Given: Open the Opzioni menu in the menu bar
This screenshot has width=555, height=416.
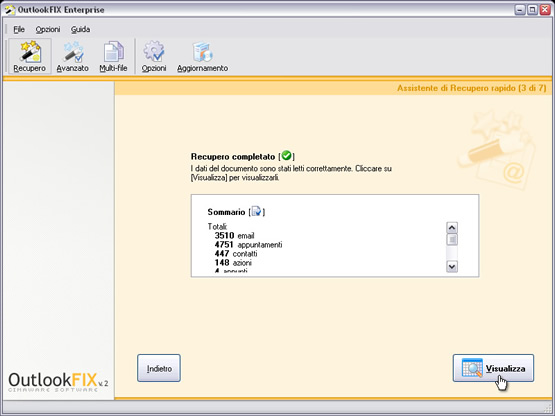Looking at the screenshot, I should pyautogui.click(x=48, y=29).
